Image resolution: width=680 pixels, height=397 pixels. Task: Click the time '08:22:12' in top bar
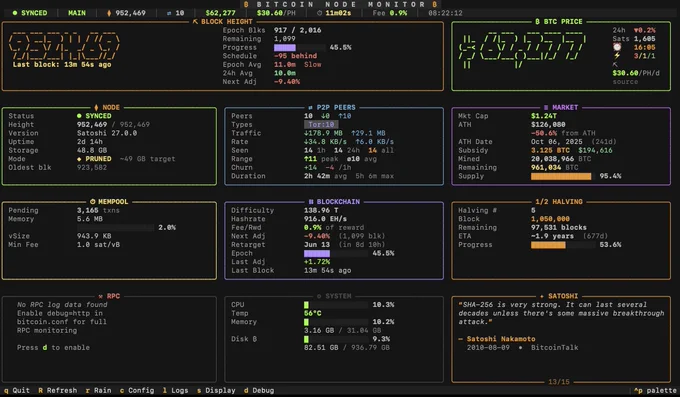[445, 13]
